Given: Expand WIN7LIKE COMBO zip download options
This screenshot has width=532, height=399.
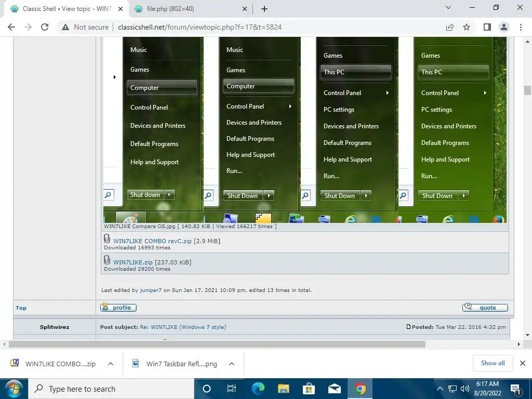Looking at the screenshot, I should [111, 364].
